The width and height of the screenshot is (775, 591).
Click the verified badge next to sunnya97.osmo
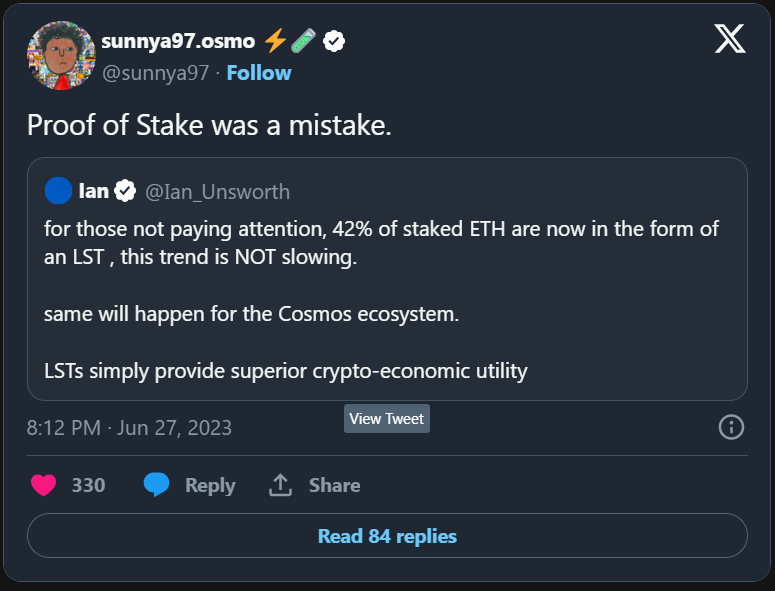tap(335, 41)
